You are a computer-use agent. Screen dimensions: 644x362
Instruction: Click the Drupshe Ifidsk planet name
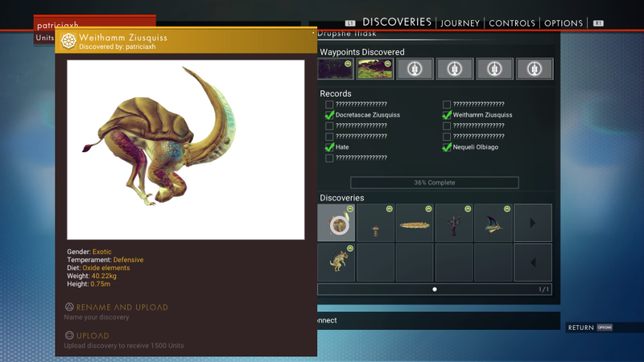[347, 34]
